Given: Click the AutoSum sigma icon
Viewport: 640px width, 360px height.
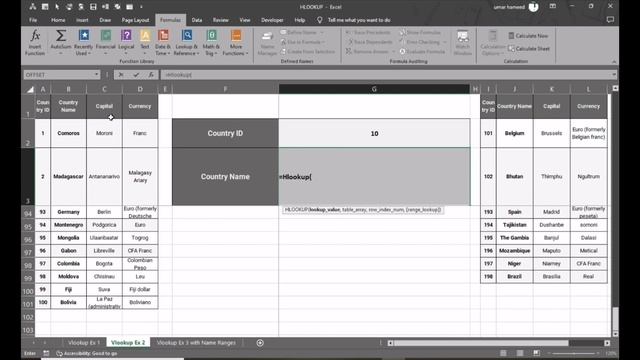Looking at the screenshot, I should click(x=60, y=36).
